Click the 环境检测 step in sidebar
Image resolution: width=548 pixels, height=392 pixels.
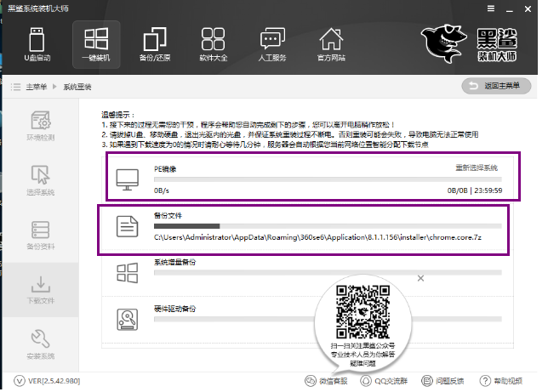click(40, 125)
